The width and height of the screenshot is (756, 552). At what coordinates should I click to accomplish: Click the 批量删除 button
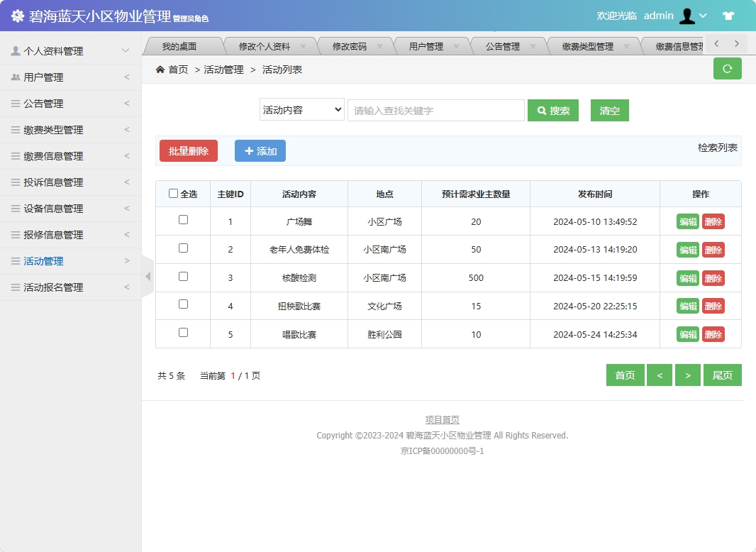click(188, 150)
